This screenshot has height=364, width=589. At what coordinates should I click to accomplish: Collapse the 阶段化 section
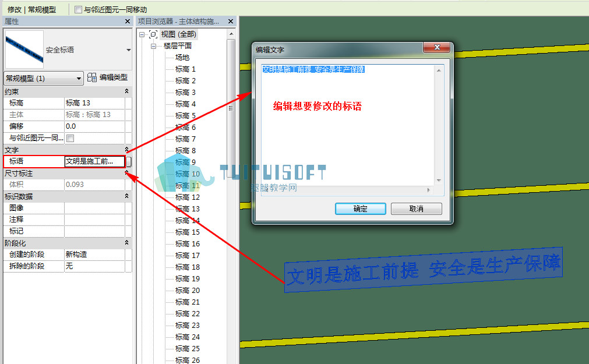(x=126, y=243)
